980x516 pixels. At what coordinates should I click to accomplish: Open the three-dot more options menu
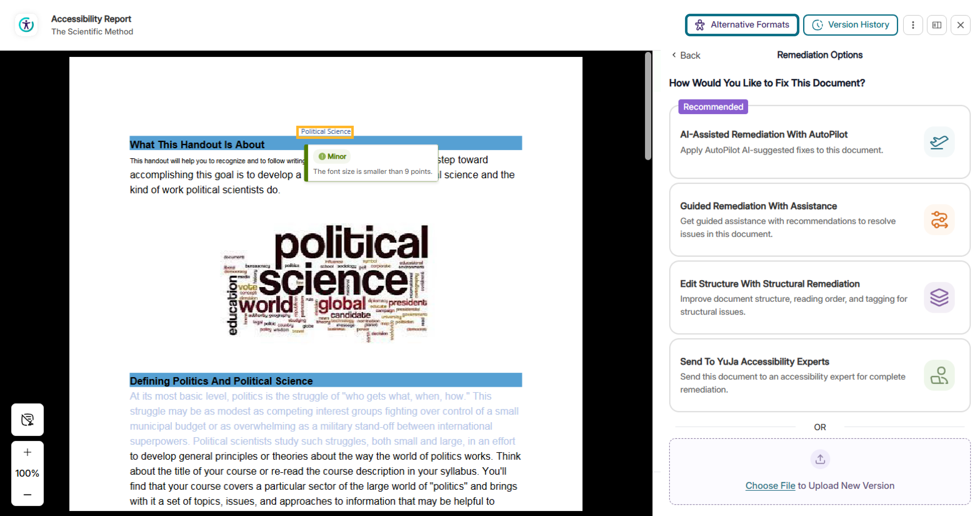tap(913, 25)
